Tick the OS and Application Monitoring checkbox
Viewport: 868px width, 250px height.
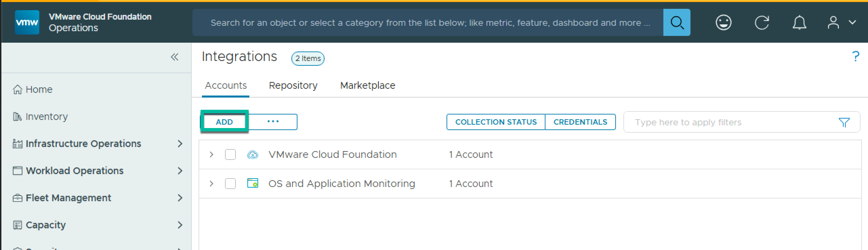point(230,184)
